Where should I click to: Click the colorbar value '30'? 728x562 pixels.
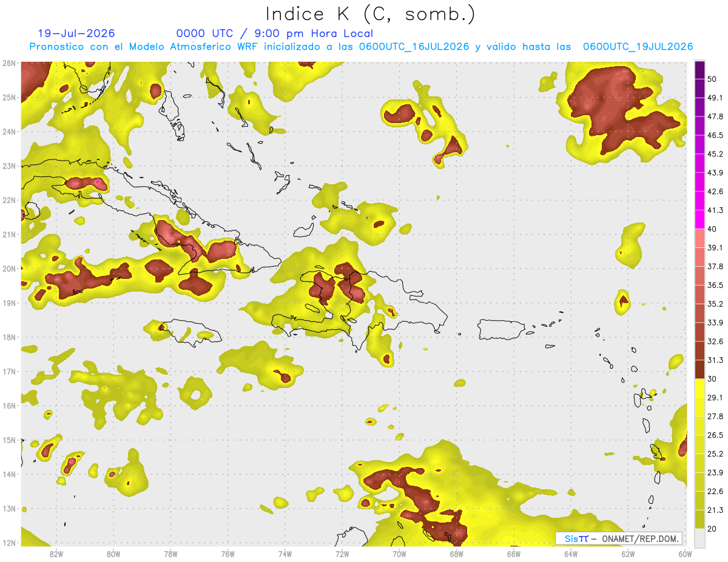click(x=712, y=379)
